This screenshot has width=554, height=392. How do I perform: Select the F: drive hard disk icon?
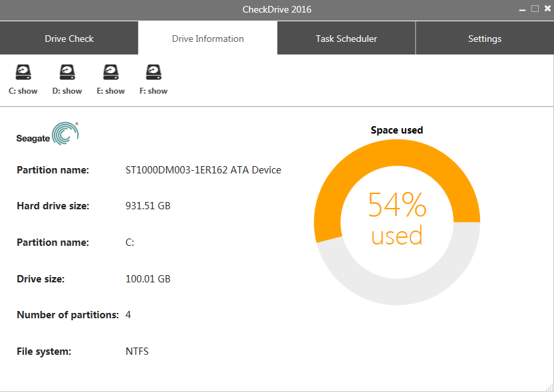[154, 72]
